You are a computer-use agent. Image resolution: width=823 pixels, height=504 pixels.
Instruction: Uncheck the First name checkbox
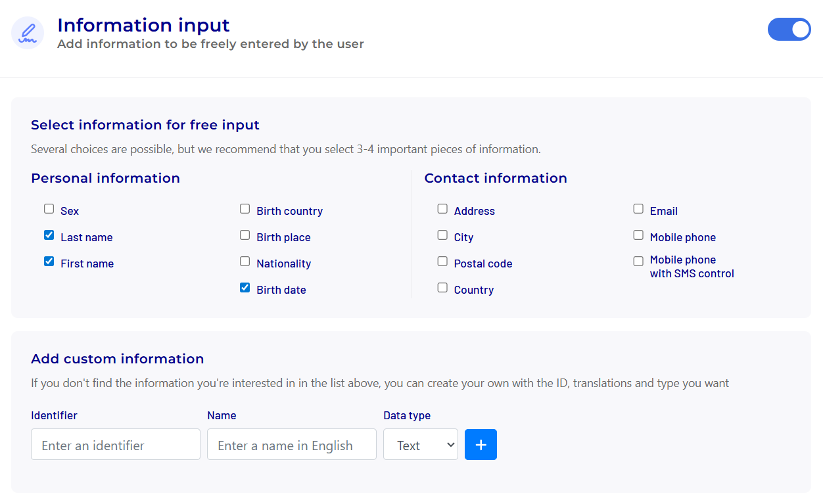click(x=49, y=262)
